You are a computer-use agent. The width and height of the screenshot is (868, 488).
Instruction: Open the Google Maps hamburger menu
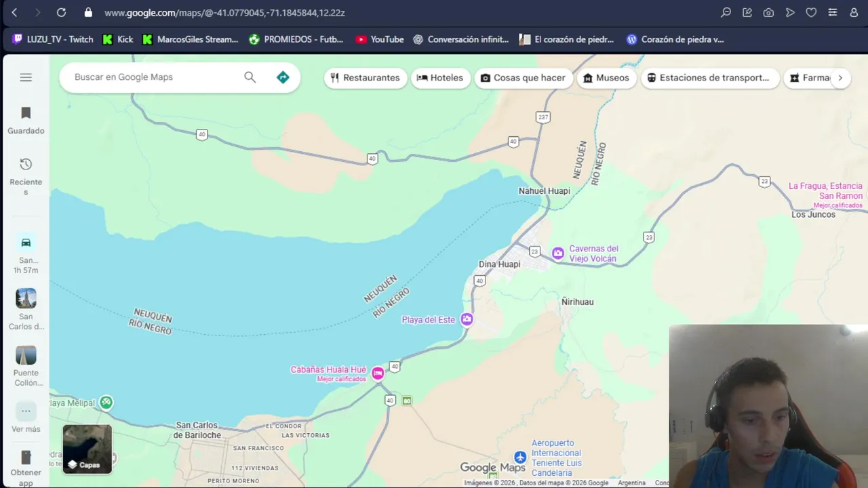point(26,77)
